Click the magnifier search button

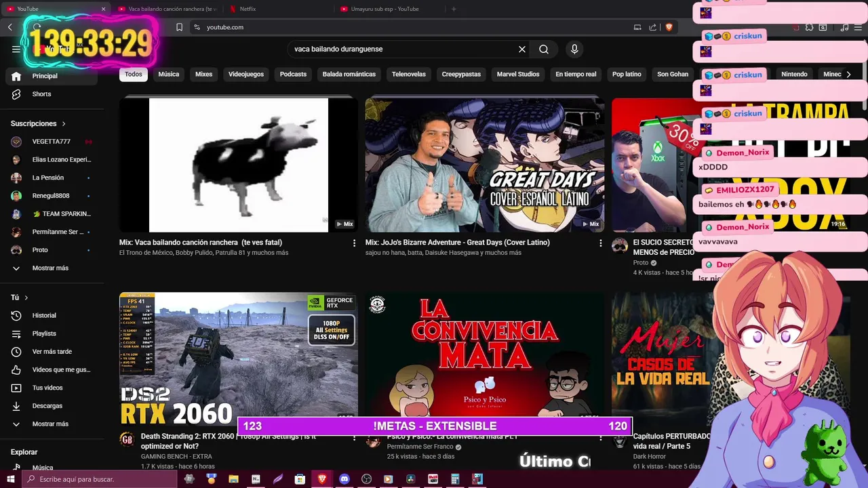tap(544, 49)
